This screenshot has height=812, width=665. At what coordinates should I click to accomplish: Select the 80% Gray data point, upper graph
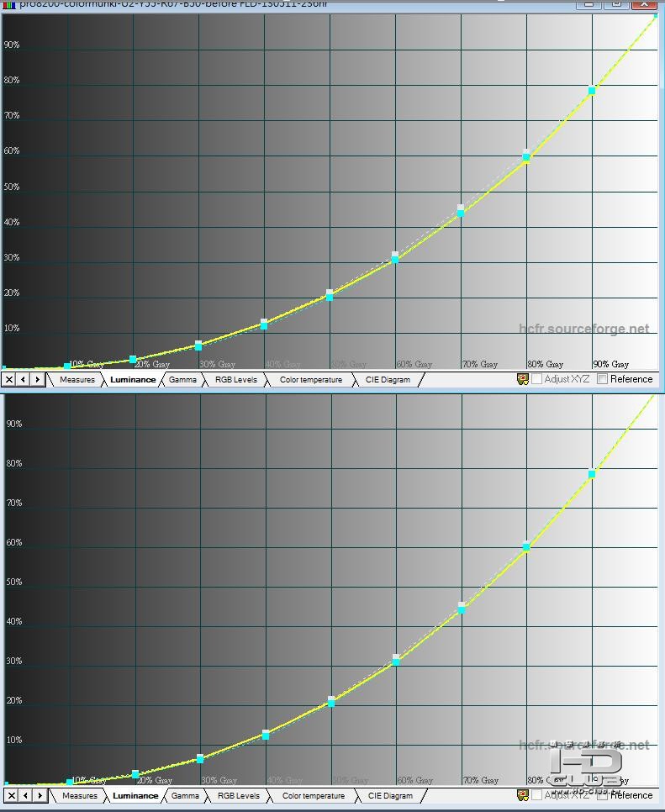pyautogui.click(x=526, y=157)
